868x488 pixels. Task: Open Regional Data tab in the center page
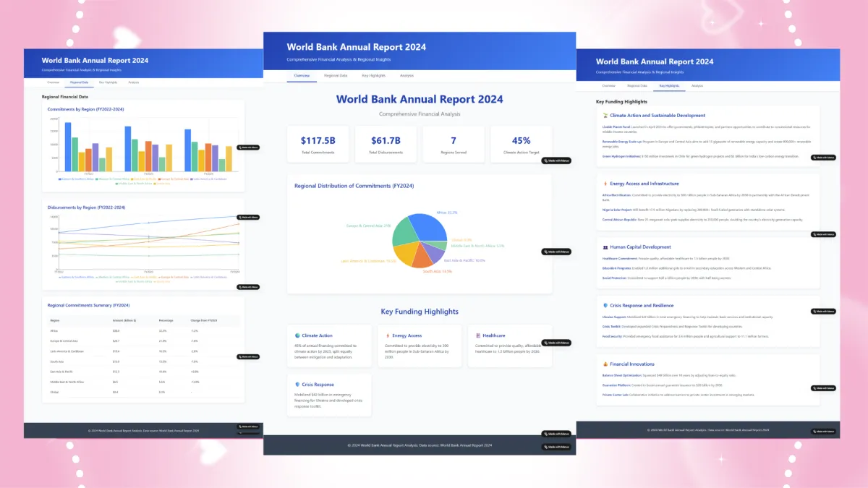[x=336, y=75]
